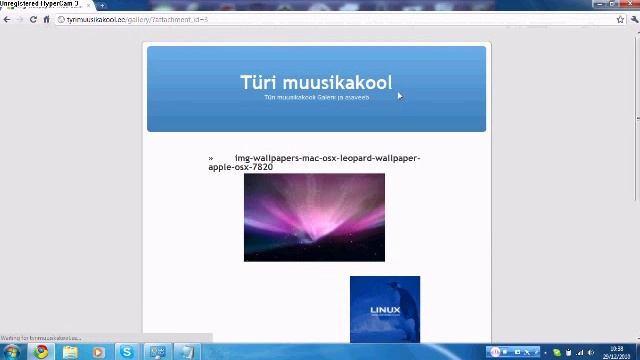The image size is (640, 360).
Task: Launch Windows Media Player from taskbar
Action: coord(98,352)
